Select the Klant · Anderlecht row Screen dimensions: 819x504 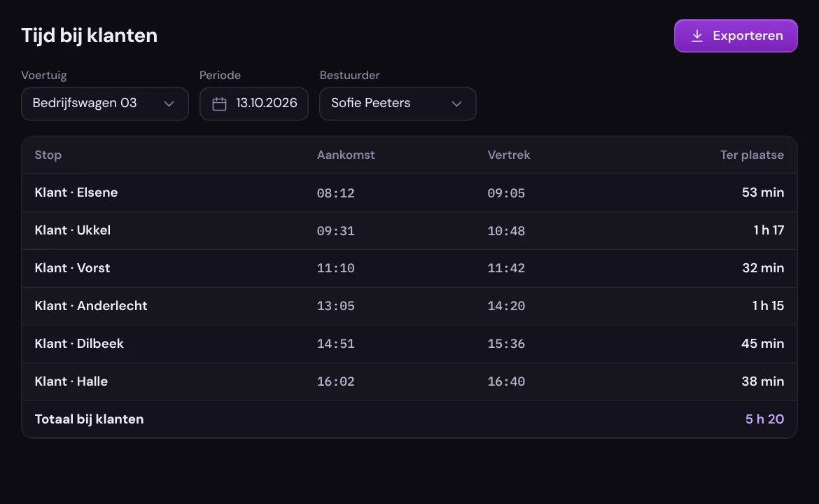click(x=409, y=306)
